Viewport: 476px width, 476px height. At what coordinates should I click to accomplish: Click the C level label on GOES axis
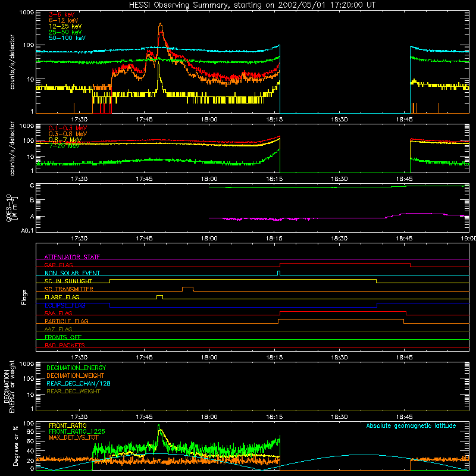pos(32,186)
